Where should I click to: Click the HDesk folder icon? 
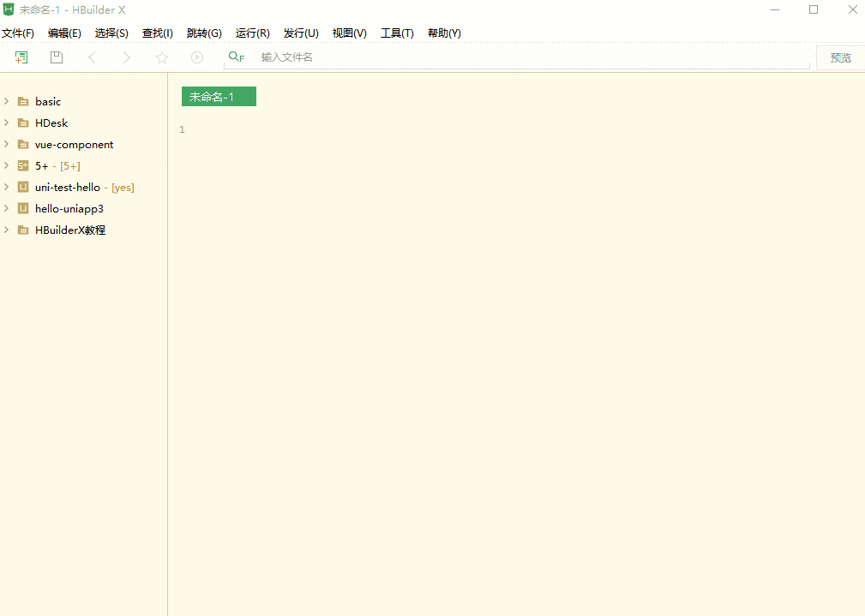(x=23, y=123)
